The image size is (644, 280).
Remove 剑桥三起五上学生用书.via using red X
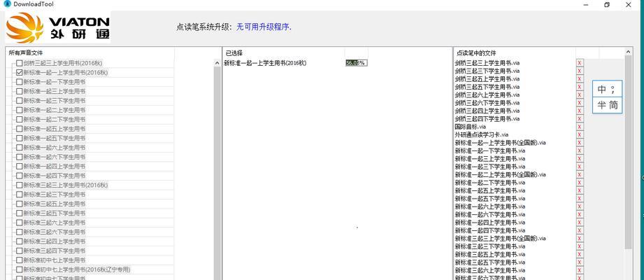[580, 79]
